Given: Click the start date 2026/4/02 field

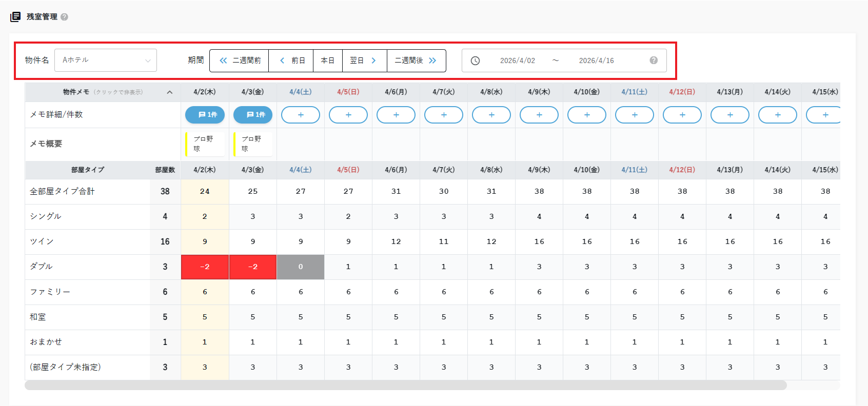Looking at the screenshot, I should [517, 60].
